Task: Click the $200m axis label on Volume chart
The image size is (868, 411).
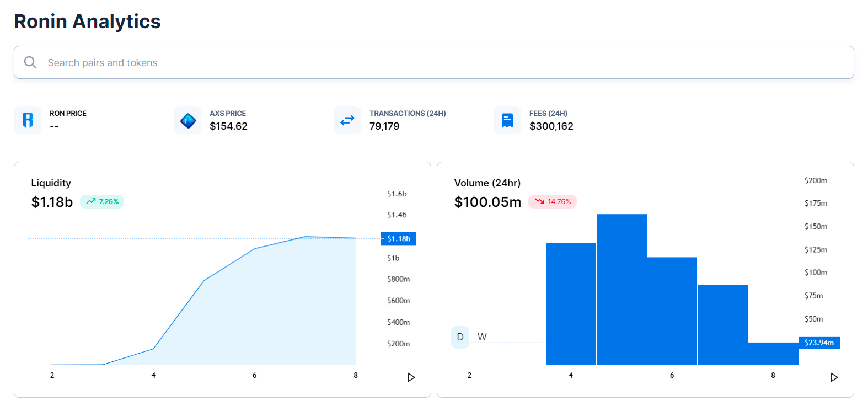Action: 816,180
